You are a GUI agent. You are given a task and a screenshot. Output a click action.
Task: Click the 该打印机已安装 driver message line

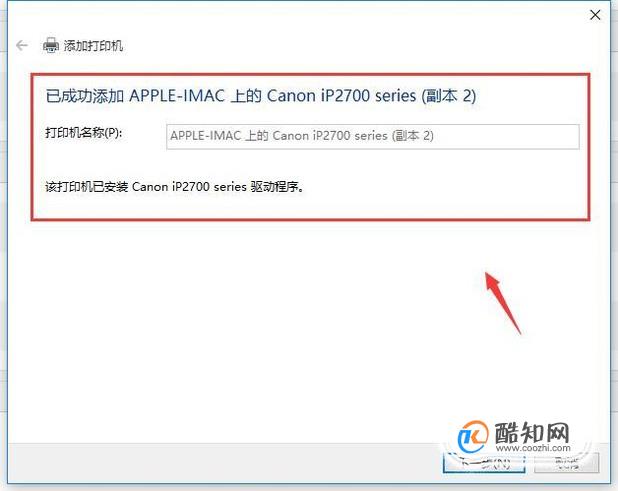coord(175,186)
